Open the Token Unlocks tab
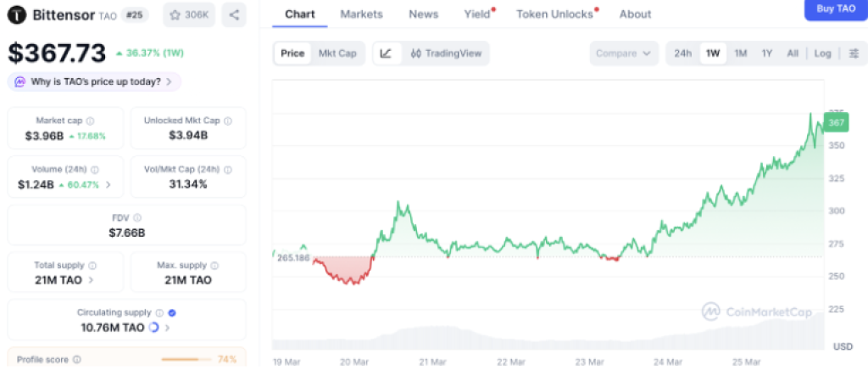 pos(555,14)
